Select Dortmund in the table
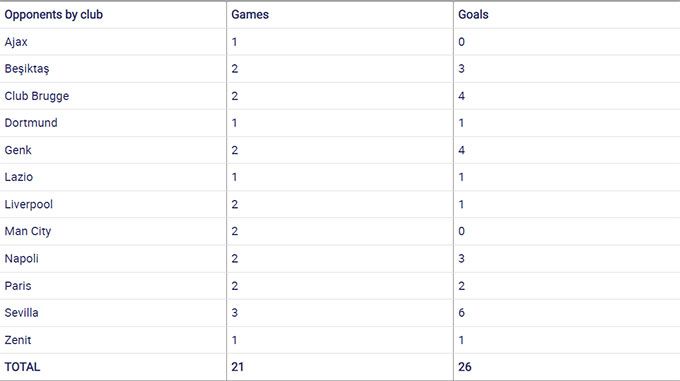This screenshot has height=381, width=680. point(31,123)
